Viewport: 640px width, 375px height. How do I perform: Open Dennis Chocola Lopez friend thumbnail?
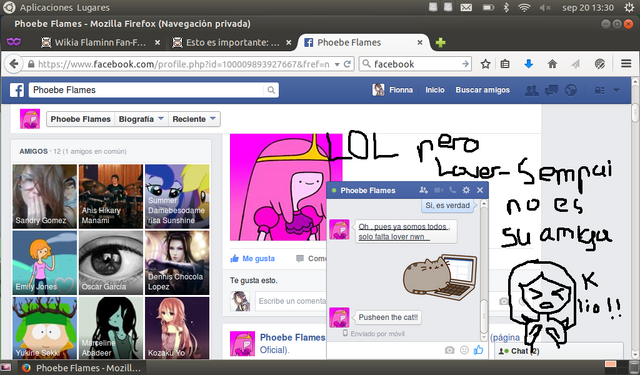[x=177, y=263]
